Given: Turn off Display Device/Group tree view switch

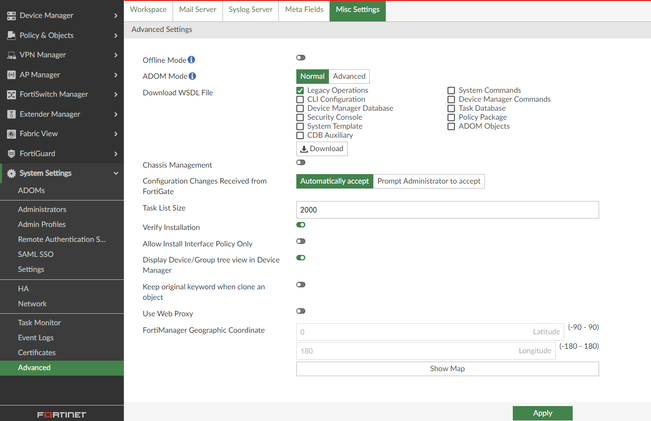Looking at the screenshot, I should click(x=301, y=258).
